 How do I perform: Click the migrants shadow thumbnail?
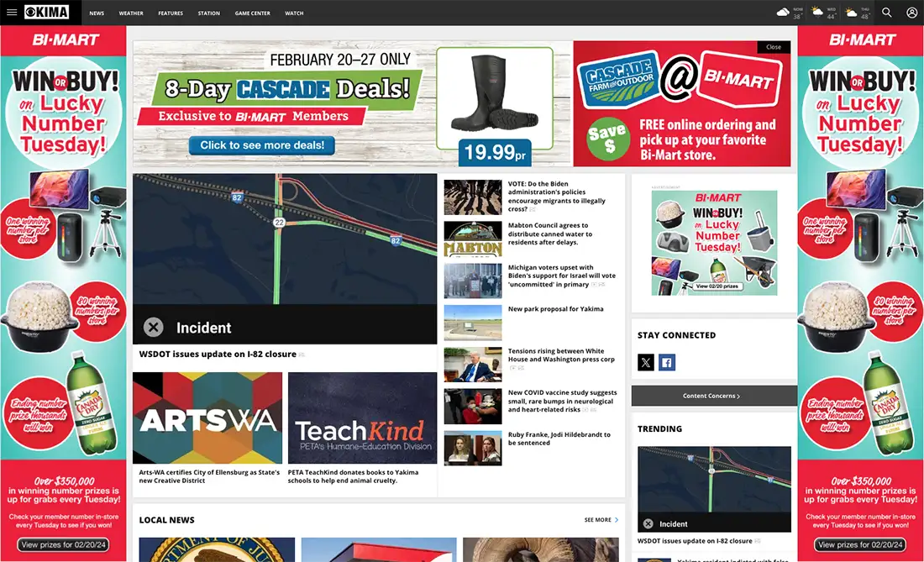[473, 197]
